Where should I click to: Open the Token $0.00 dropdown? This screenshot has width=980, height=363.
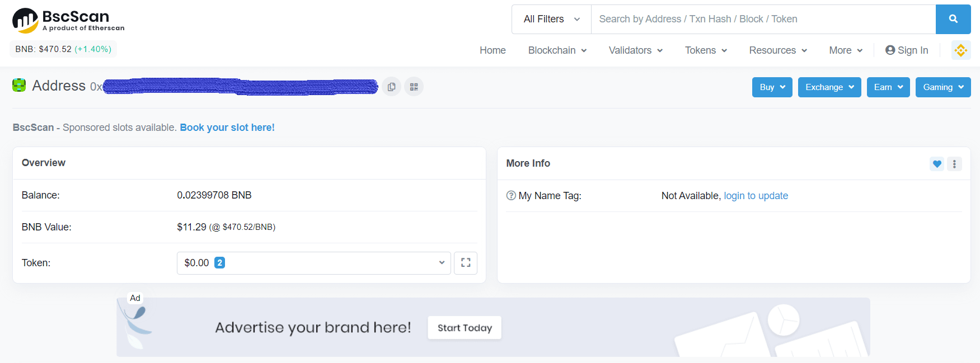[314, 263]
